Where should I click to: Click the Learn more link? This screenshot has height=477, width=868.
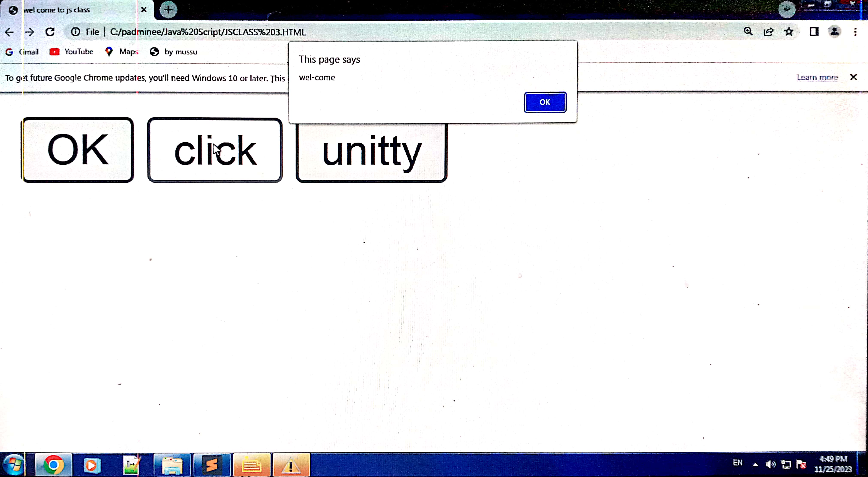tap(817, 77)
